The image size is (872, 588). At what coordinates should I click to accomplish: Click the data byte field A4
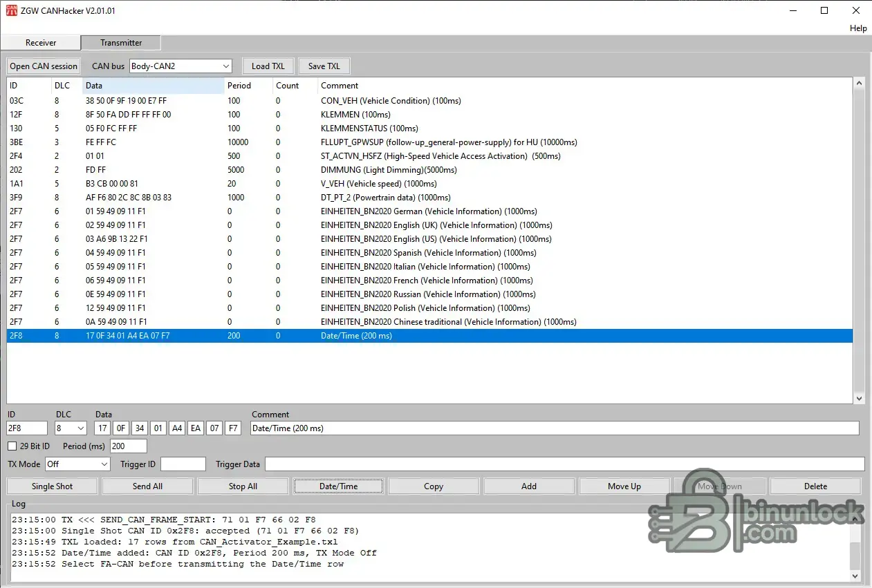tap(177, 428)
